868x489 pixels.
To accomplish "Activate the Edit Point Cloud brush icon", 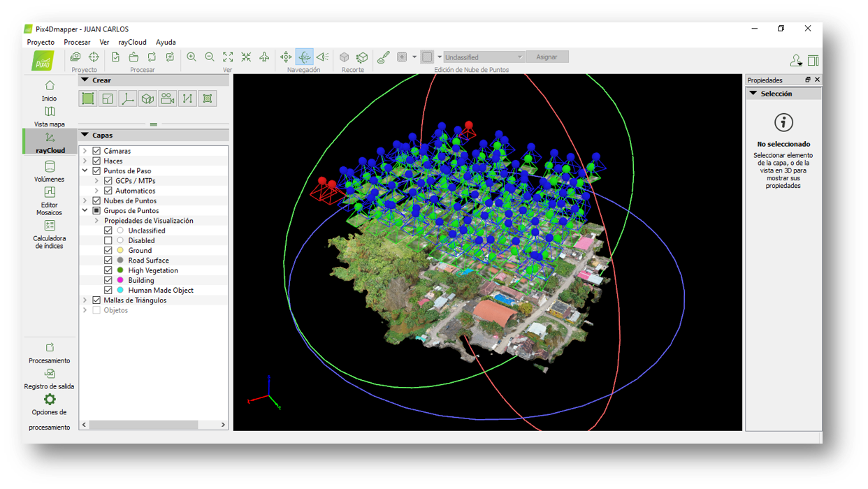I will [x=384, y=57].
